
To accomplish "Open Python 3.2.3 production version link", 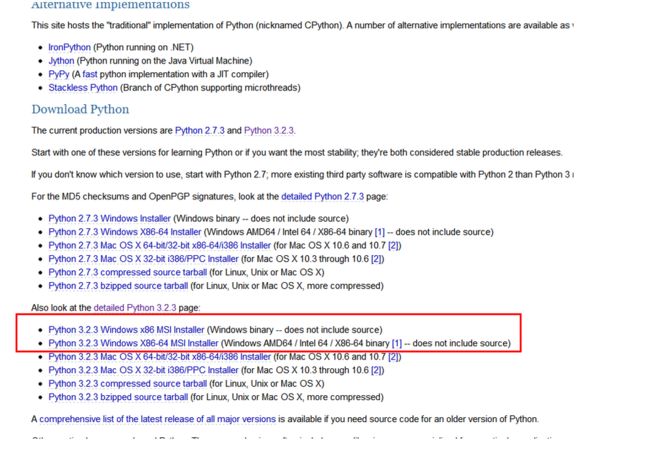I will click(x=269, y=131).
